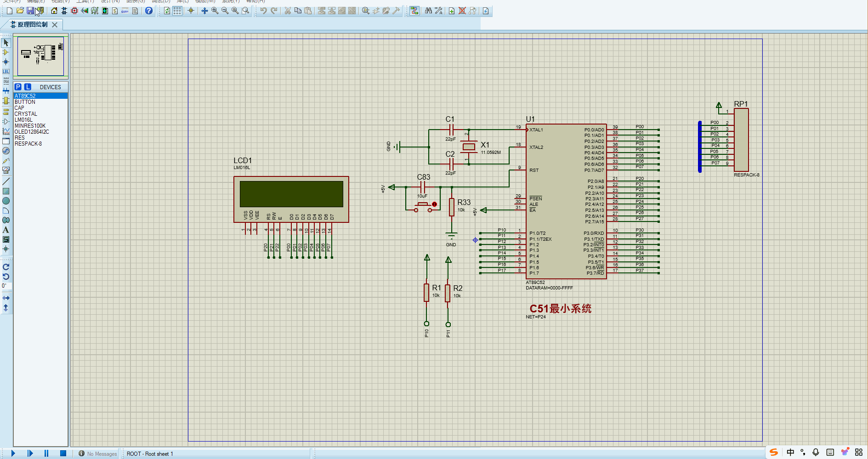This screenshot has height=459, width=868.
Task: Select the Junction Dot tool
Action: click(6, 62)
